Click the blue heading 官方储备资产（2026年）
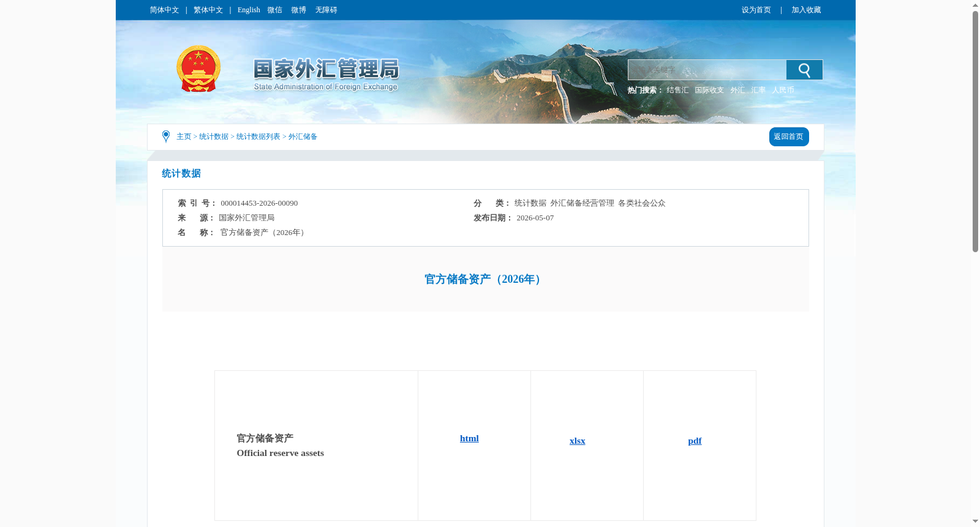Viewport: 980px width, 527px height. (484, 279)
